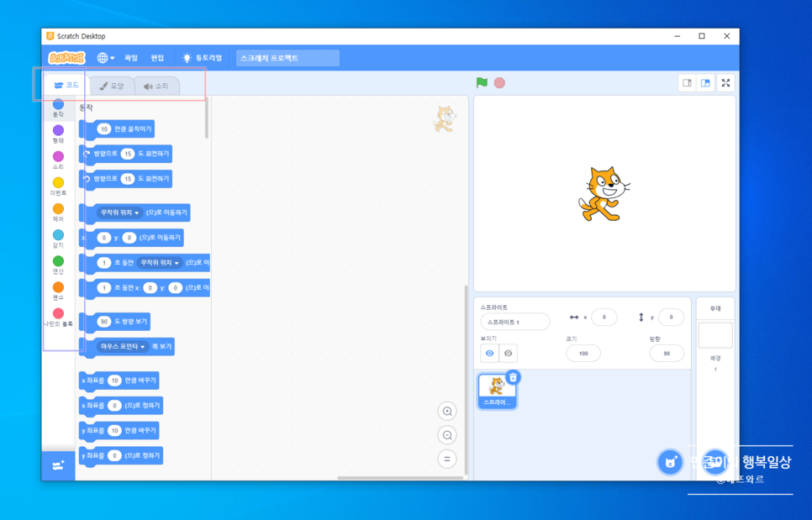
Task: Select the yellow 이벤트 block category
Action: [58, 186]
